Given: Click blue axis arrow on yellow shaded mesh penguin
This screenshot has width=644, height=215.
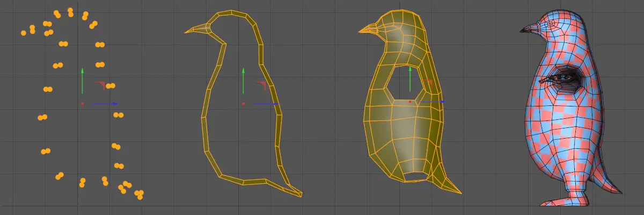Looking at the screenshot, I should point(433,101).
